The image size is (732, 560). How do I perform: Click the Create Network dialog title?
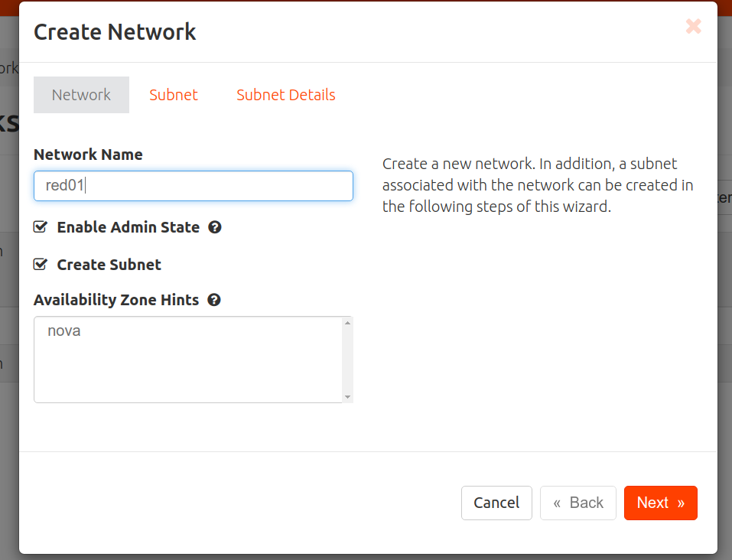click(x=114, y=32)
